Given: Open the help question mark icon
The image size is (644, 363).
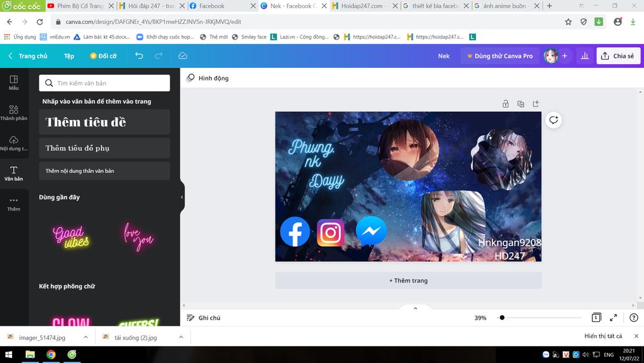Looking at the screenshot, I should (x=634, y=318).
